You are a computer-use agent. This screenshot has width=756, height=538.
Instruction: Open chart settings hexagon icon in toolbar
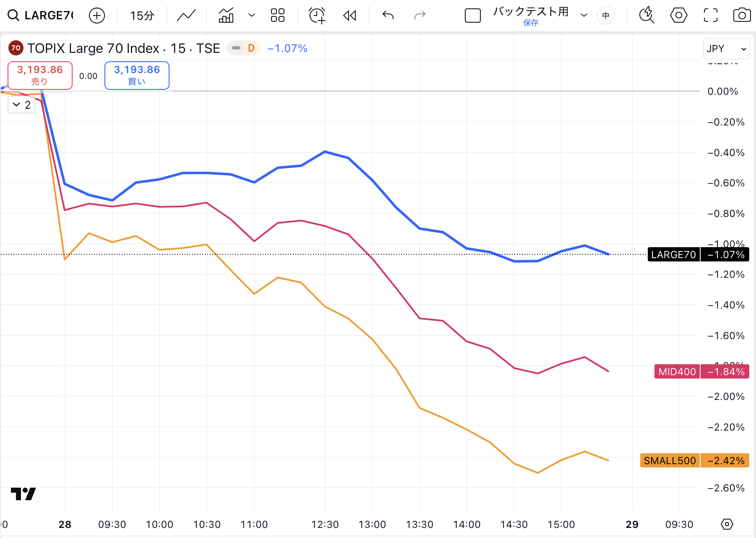(x=678, y=16)
